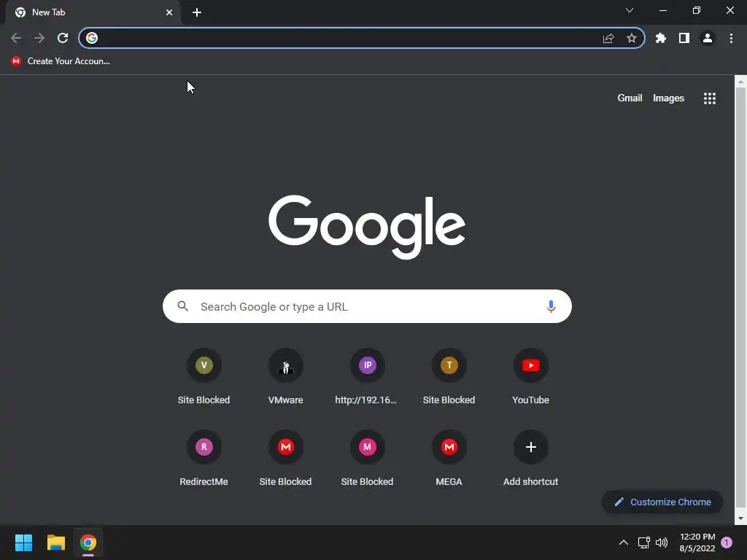Show hidden tray icons chevron

[x=624, y=542]
